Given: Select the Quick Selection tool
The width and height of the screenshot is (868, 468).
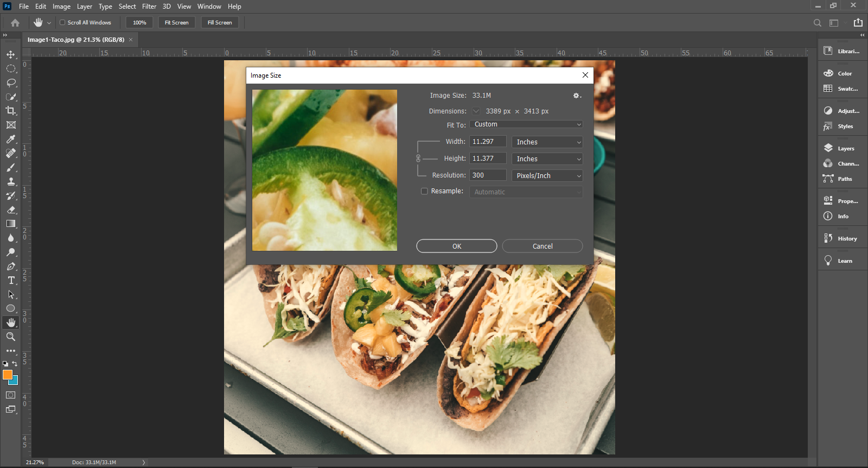Looking at the screenshot, I should pyautogui.click(x=11, y=97).
